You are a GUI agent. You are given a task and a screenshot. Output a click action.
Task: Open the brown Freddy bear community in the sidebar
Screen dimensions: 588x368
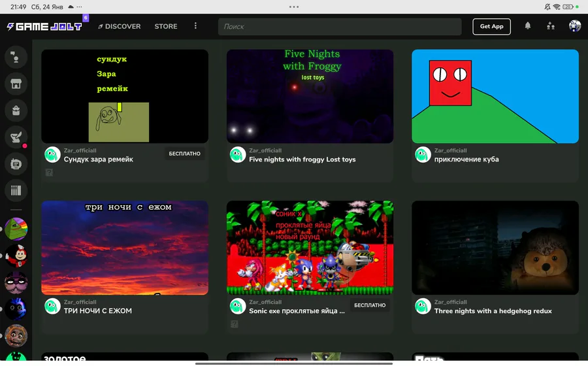coord(16,336)
